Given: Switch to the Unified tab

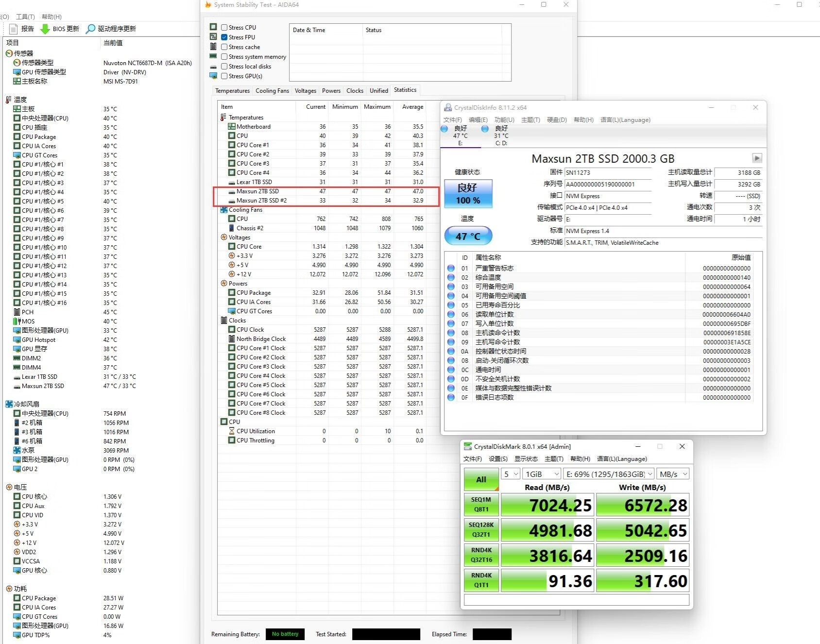Looking at the screenshot, I should pos(378,91).
